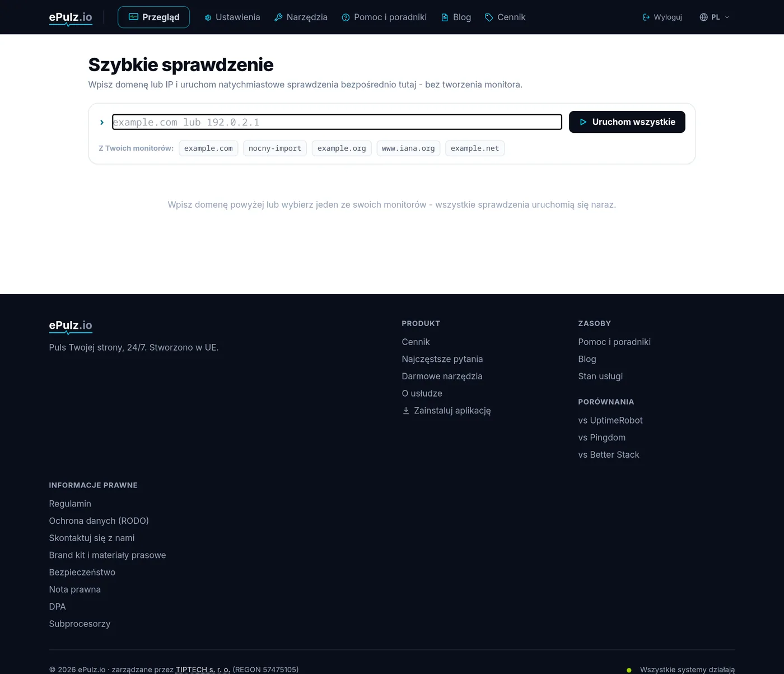
Task: Open footer Blog link under Zasoby
Action: (587, 359)
